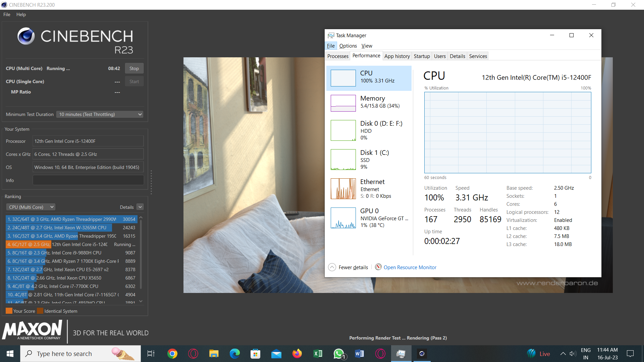The width and height of the screenshot is (644, 362).
Task: Open Excel from taskbar
Action: pos(318,354)
